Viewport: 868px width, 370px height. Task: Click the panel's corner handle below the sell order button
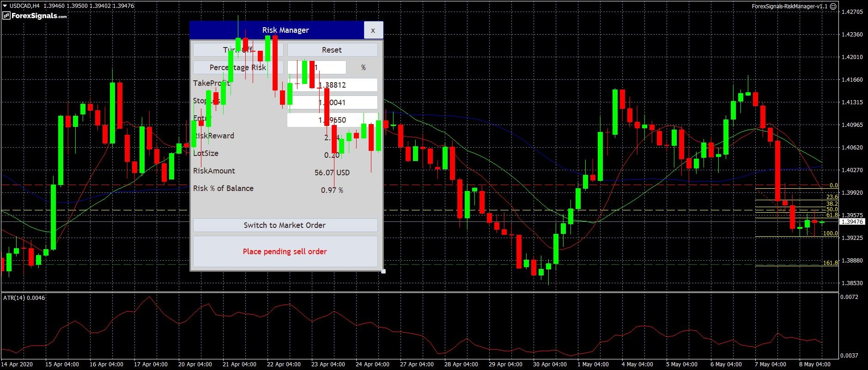point(383,271)
